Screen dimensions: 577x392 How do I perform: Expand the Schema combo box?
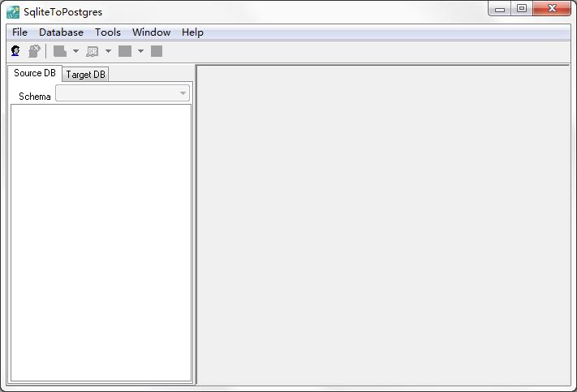(183, 93)
